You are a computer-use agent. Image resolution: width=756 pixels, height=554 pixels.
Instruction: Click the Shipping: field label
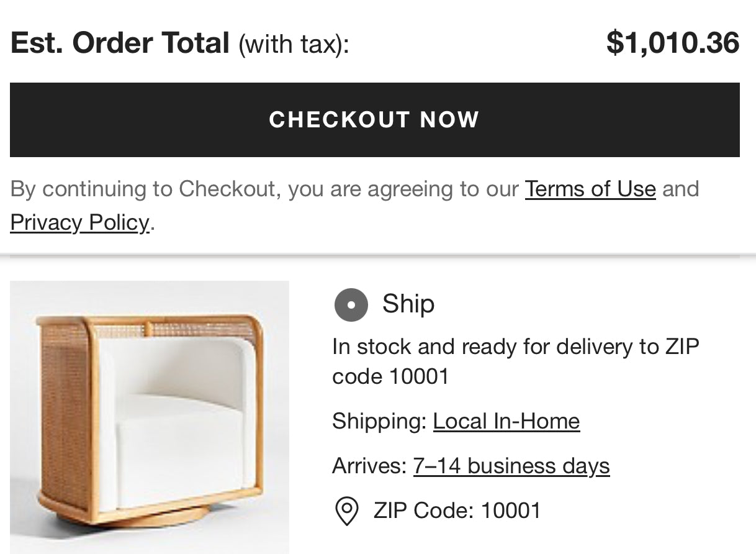point(379,421)
